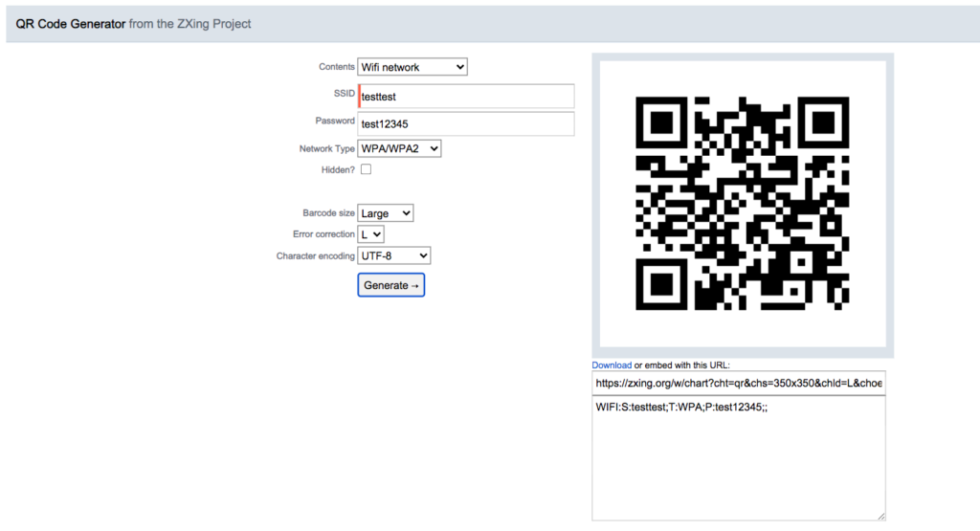This screenshot has height=531, width=980.
Task: Toggle the Hidden? checkbox
Action: (x=367, y=169)
